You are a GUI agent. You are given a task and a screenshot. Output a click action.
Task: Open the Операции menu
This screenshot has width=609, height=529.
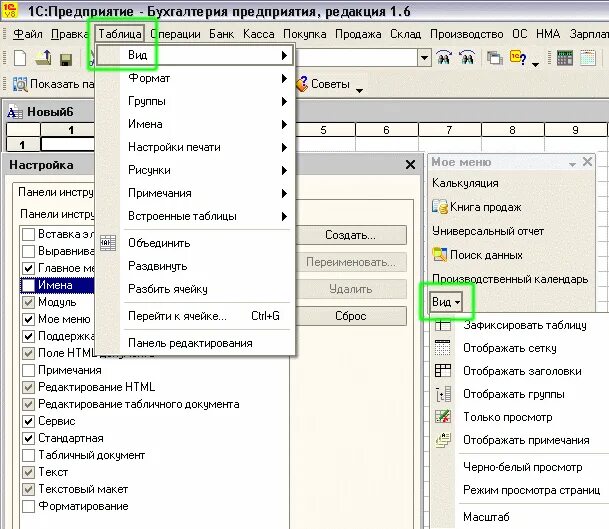tap(175, 34)
